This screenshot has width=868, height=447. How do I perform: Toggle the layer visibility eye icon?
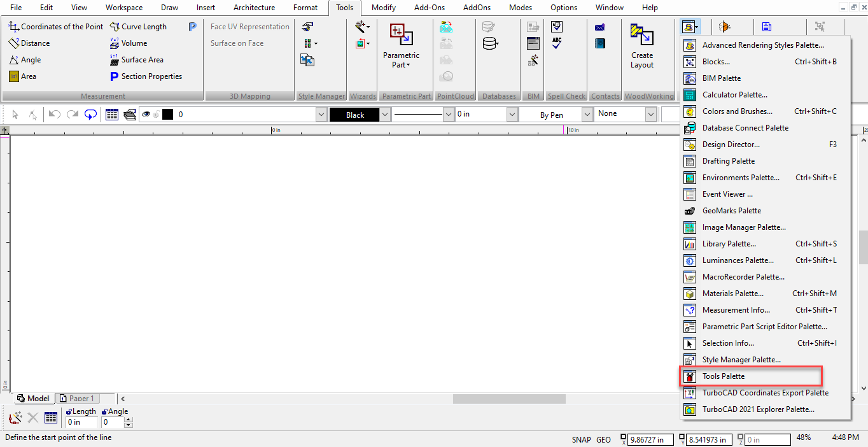[146, 115]
